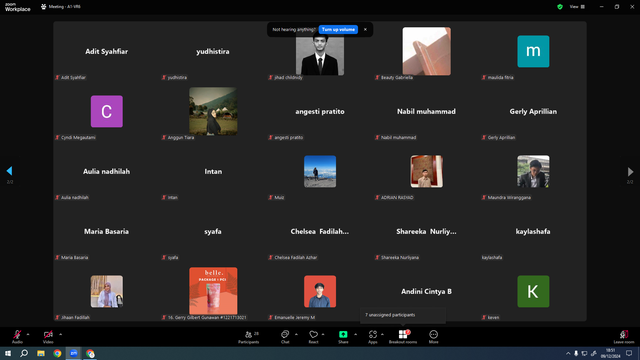Click the Aulia nadhilah participant name

[x=107, y=171]
